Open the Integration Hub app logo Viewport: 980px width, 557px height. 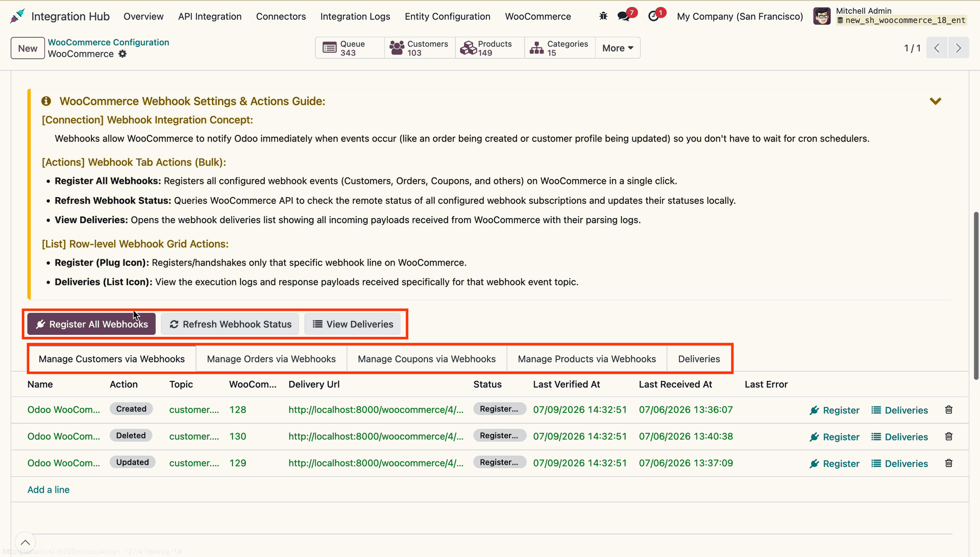pos(17,16)
